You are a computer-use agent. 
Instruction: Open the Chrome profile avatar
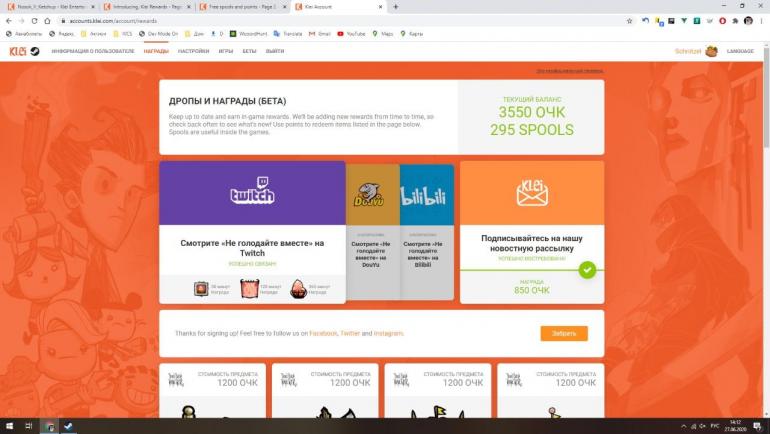tap(748, 21)
